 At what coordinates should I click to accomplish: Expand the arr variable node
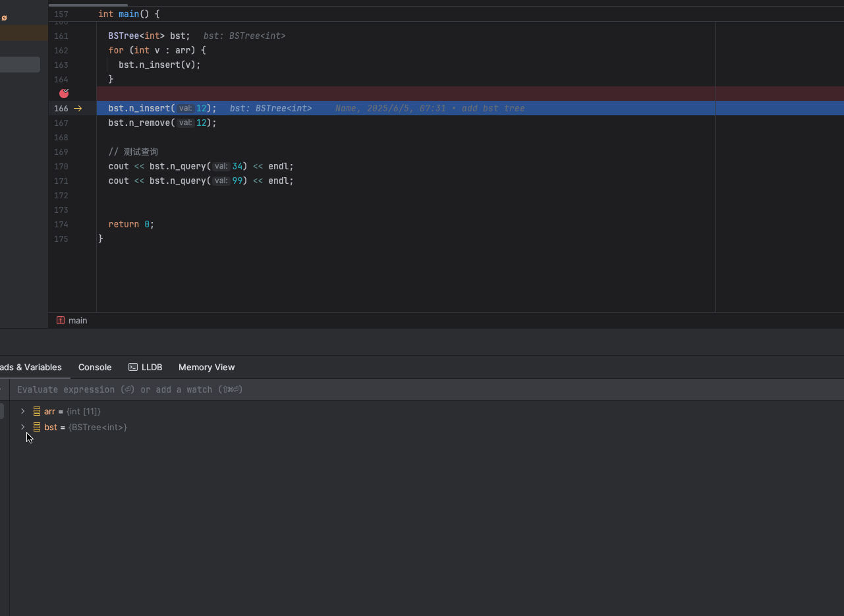click(23, 411)
